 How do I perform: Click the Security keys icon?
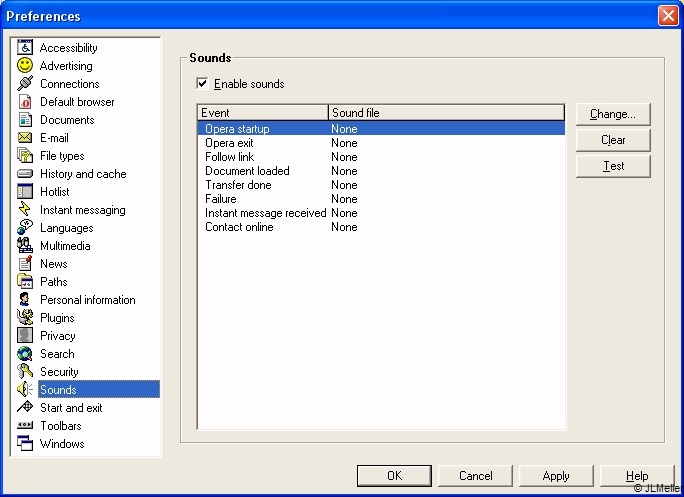25,371
